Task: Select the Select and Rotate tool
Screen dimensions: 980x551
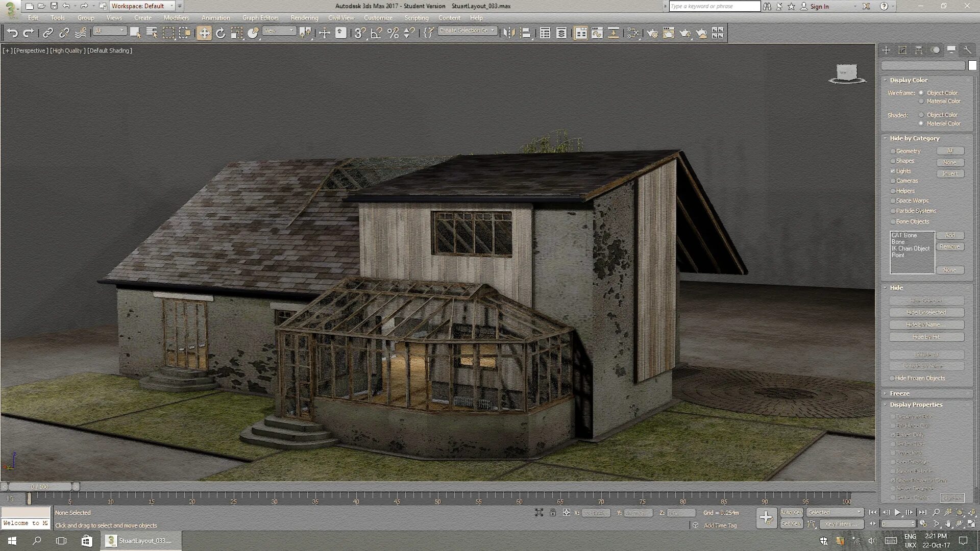Action: (220, 33)
